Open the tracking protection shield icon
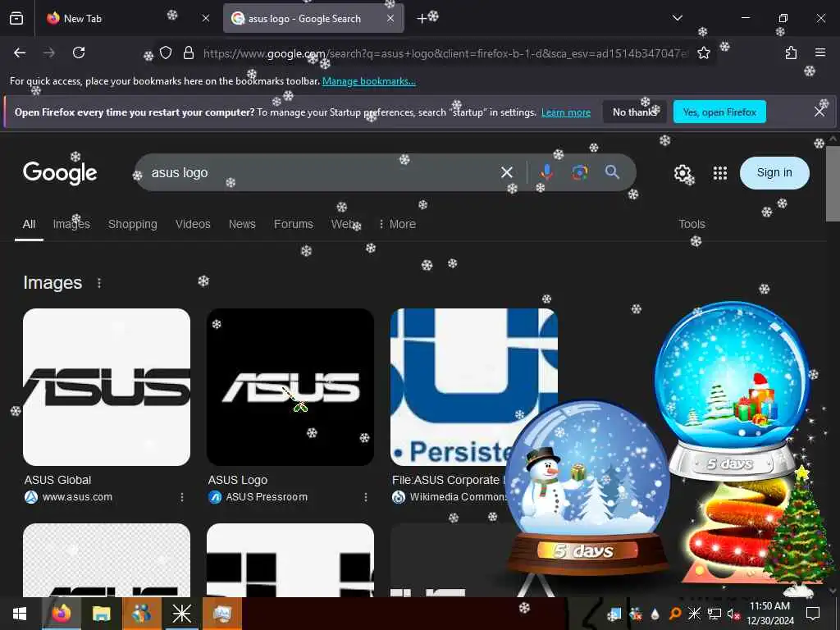The height and width of the screenshot is (630, 840). tap(166, 52)
